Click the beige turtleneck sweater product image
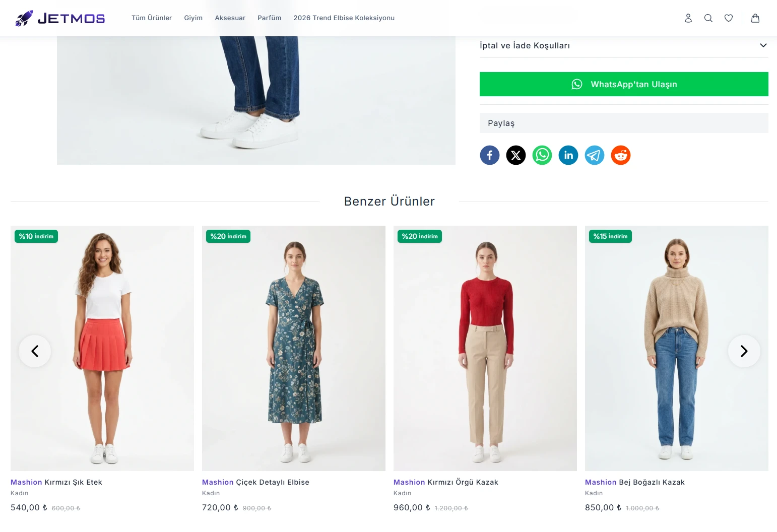777x532 pixels. [677, 348]
